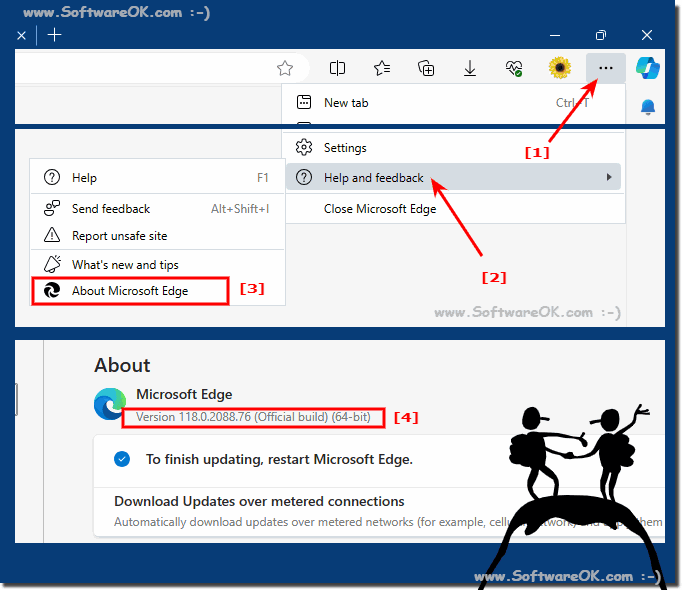
Task: Open the Downloads arrow icon
Action: [x=470, y=68]
